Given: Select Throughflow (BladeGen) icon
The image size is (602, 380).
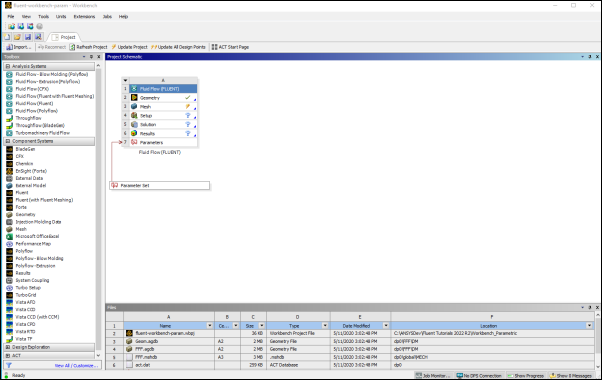Looking at the screenshot, I should click(9, 126).
